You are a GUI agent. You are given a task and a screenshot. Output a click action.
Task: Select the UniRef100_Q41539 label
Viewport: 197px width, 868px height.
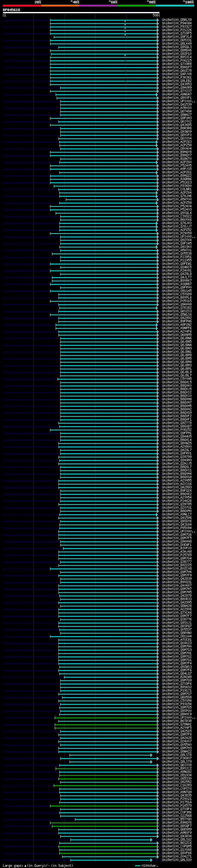(x=177, y=104)
